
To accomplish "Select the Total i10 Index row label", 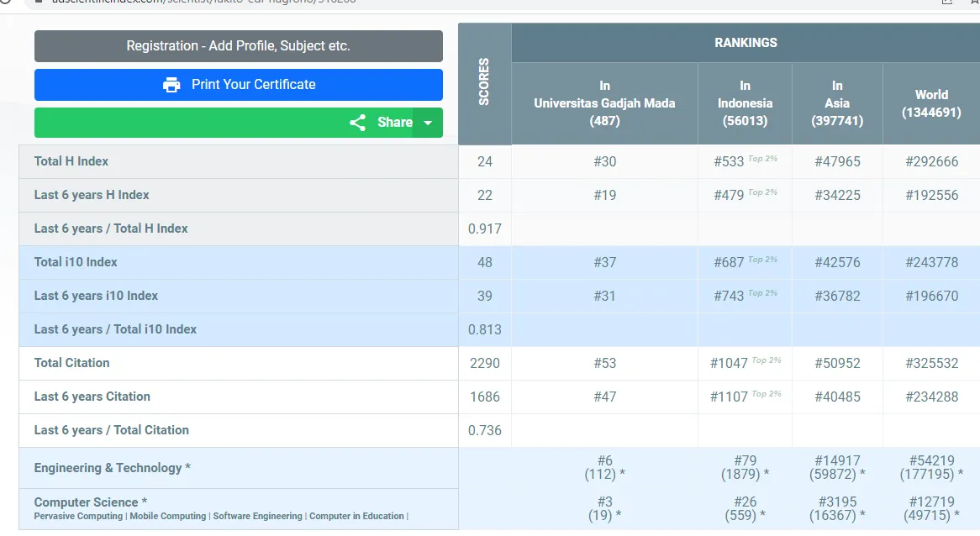I will 76,262.
